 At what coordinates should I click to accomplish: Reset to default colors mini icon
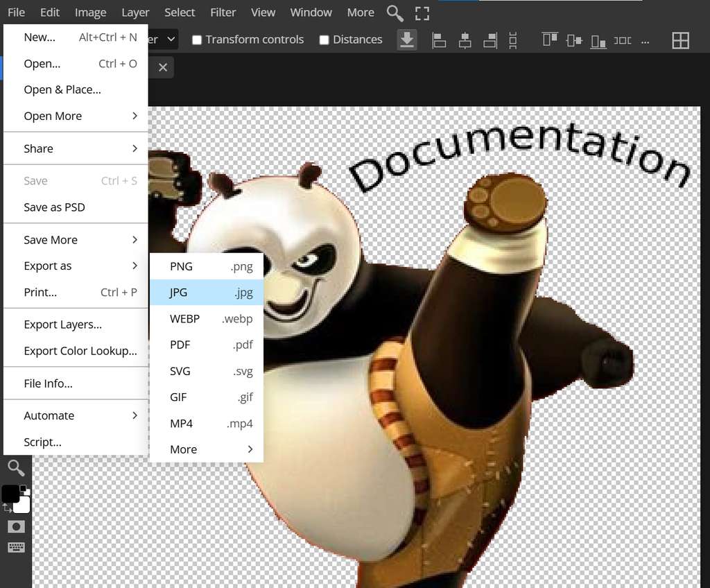pyautogui.click(x=24, y=490)
